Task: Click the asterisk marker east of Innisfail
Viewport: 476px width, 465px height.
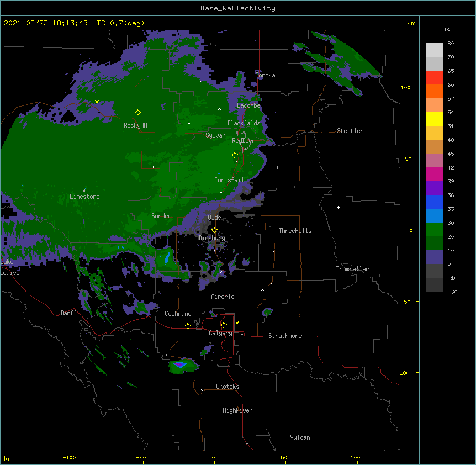Action: [277, 167]
